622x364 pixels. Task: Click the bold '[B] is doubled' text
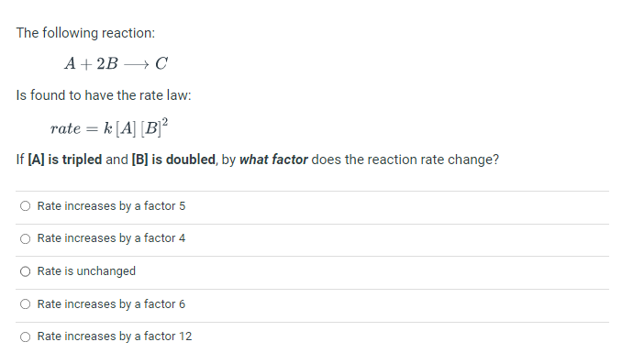[173, 160]
